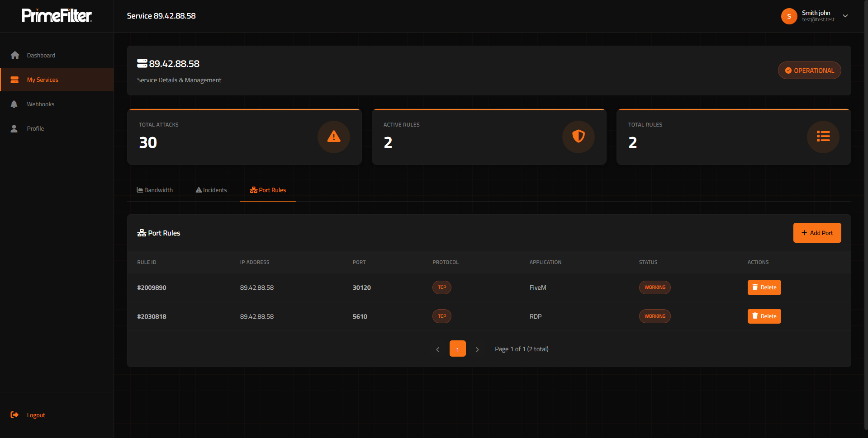
Task: Expand the Smith john account dropdown
Action: (845, 16)
